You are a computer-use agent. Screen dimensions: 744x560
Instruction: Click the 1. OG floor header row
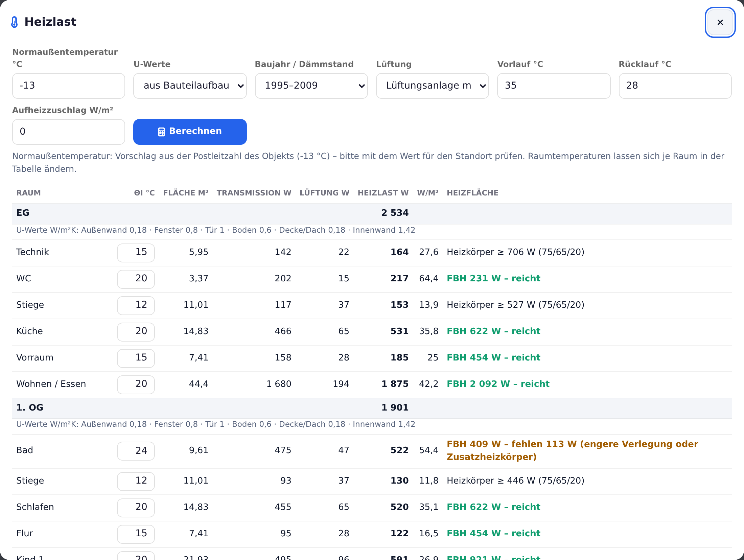tap(372, 408)
